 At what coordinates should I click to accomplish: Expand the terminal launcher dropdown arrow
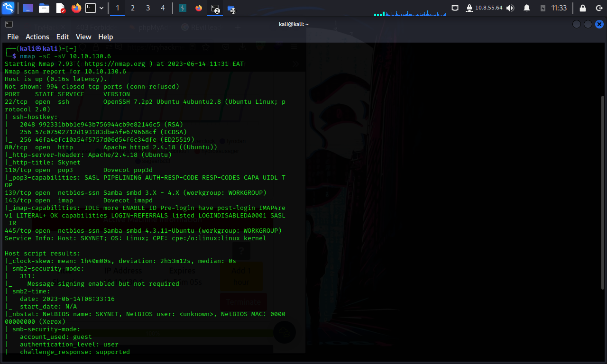click(x=101, y=8)
